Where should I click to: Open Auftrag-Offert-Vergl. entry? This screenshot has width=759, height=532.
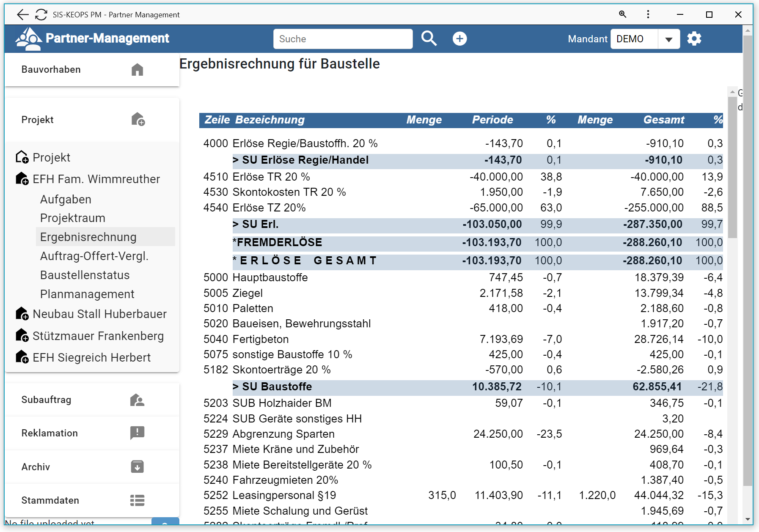click(94, 256)
